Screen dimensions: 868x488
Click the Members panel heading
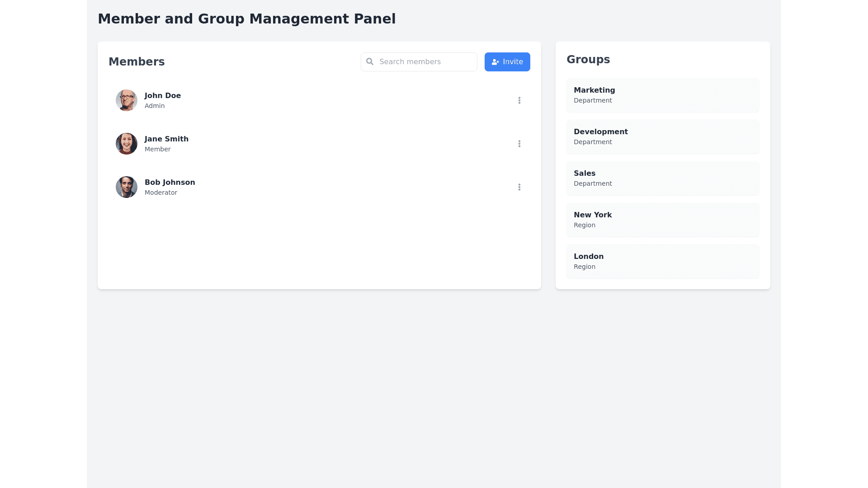[137, 62]
